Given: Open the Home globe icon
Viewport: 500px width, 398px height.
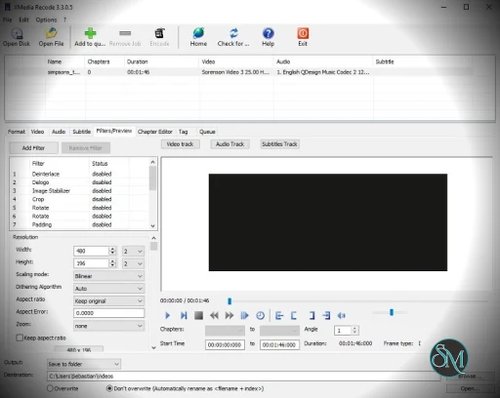Looking at the screenshot, I should (198, 37).
